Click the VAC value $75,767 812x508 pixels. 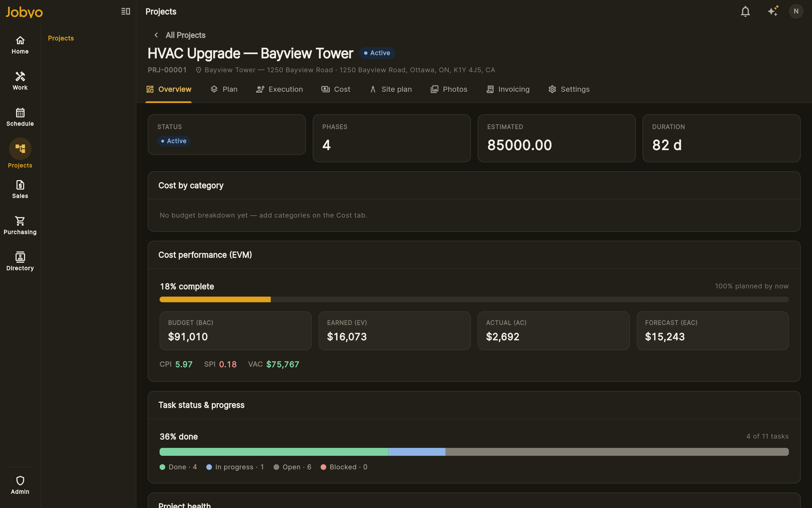click(283, 365)
